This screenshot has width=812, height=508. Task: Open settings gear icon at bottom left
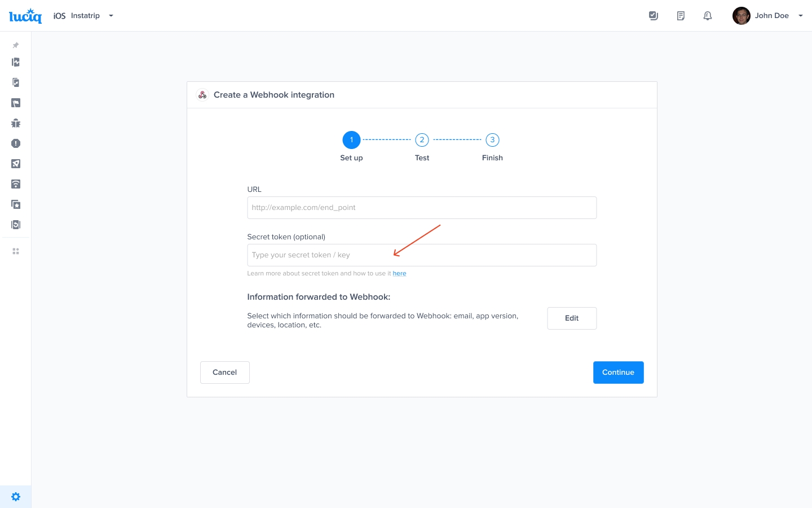click(16, 497)
